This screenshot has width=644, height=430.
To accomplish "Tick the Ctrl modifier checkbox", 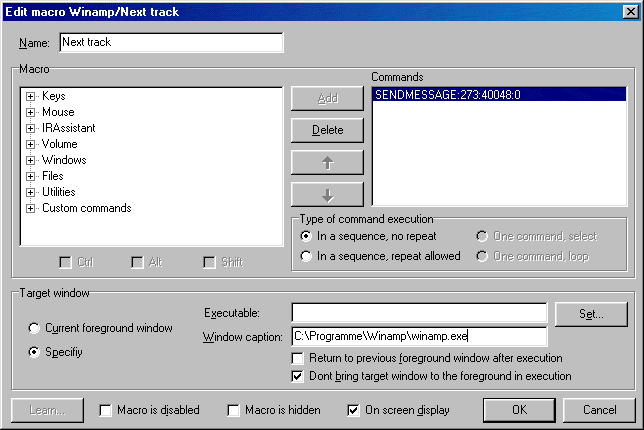I will [x=65, y=262].
